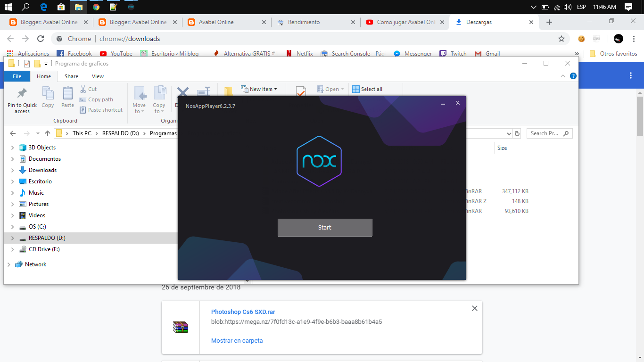644x362 pixels.
Task: Open Windows taskbar search
Action: (x=26, y=7)
